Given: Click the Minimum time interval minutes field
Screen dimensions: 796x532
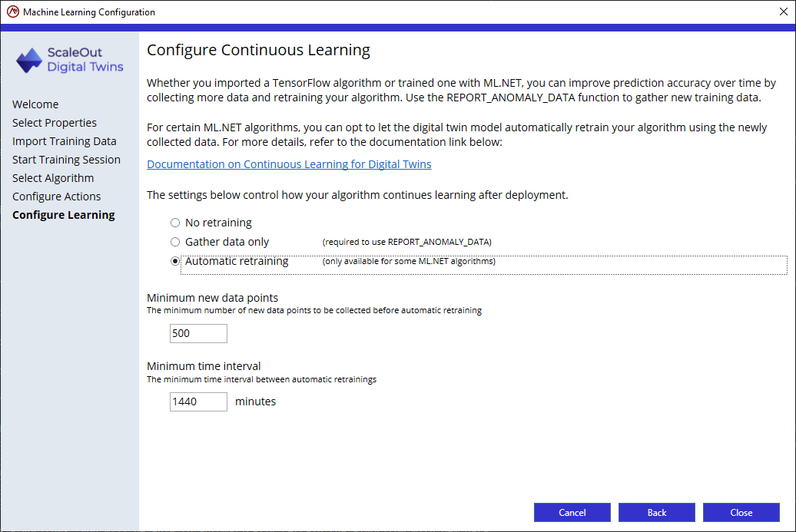Looking at the screenshot, I should pyautogui.click(x=198, y=401).
